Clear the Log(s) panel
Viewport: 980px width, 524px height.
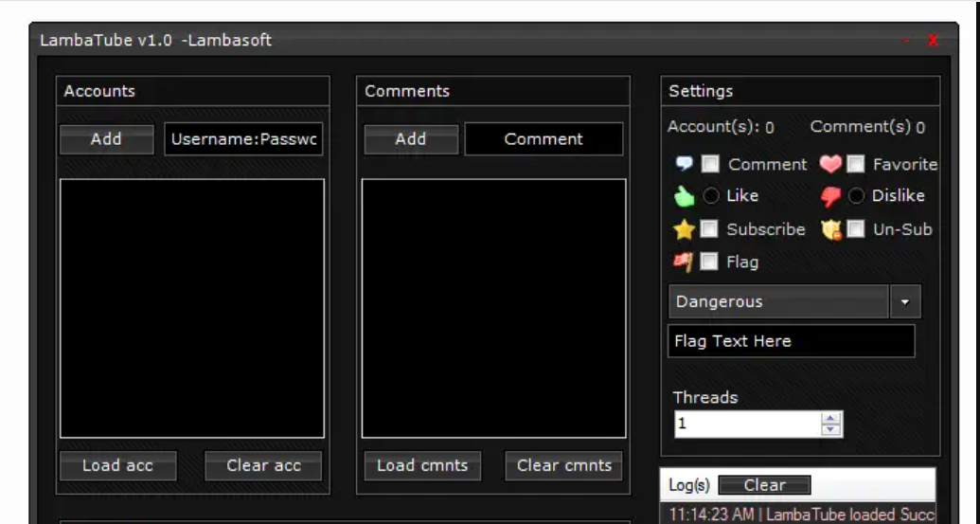[764, 485]
